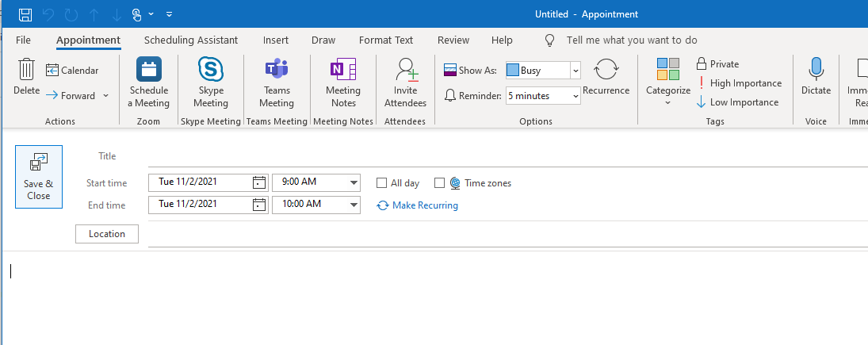Viewport: 868px width, 345px height.
Task: Open the Reminder 5 minutes dropdown
Action: pos(575,96)
